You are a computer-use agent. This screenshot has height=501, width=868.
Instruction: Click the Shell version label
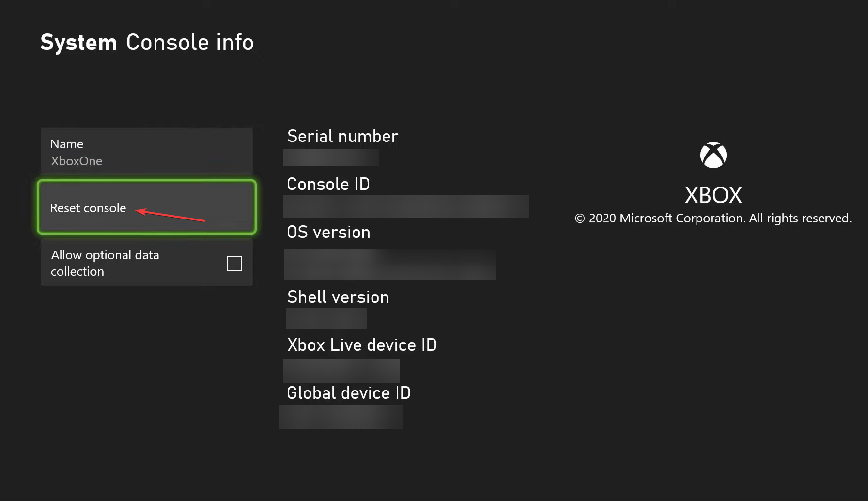338,297
